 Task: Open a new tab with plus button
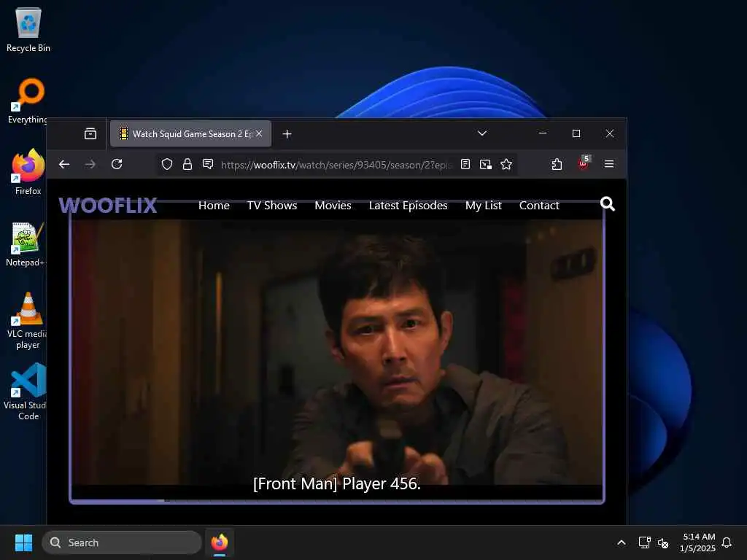[287, 134]
